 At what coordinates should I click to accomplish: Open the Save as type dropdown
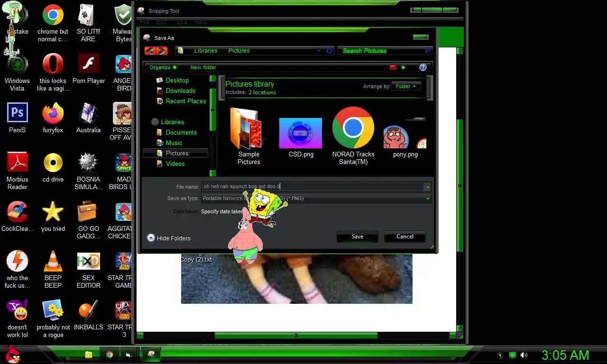pos(316,199)
